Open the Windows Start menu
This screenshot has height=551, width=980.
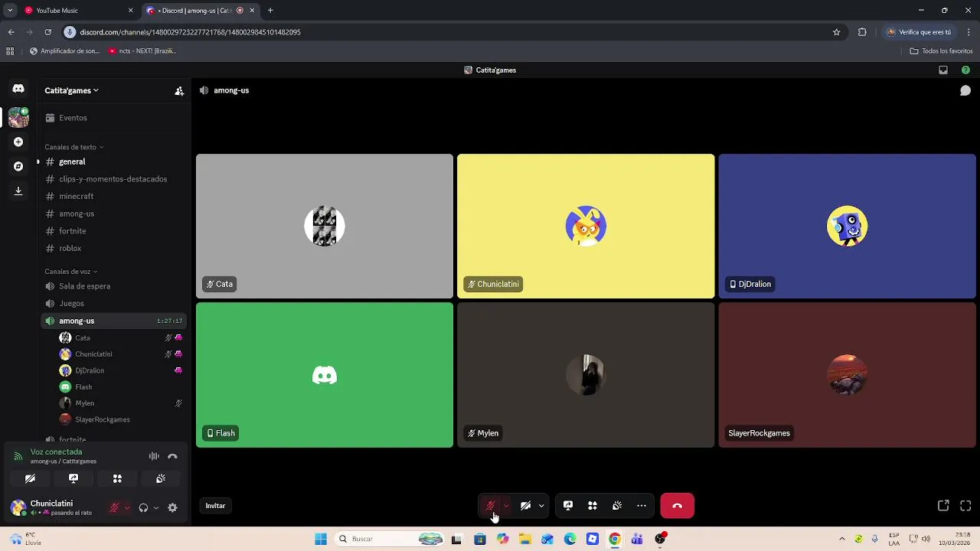(x=321, y=539)
